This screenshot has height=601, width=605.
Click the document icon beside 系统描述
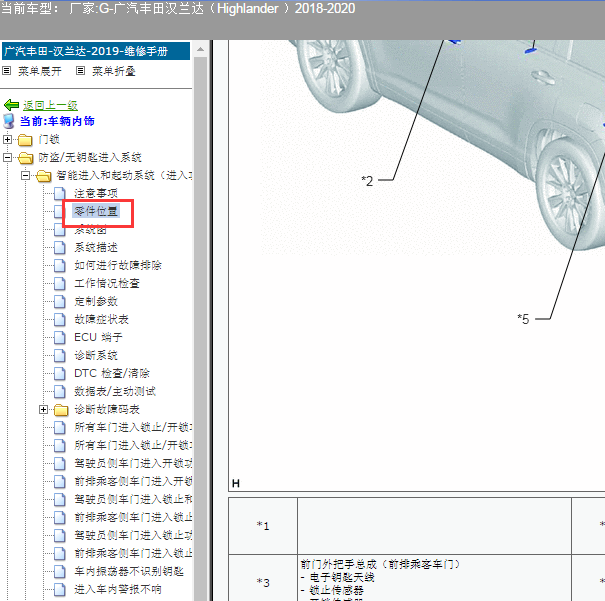[59, 247]
